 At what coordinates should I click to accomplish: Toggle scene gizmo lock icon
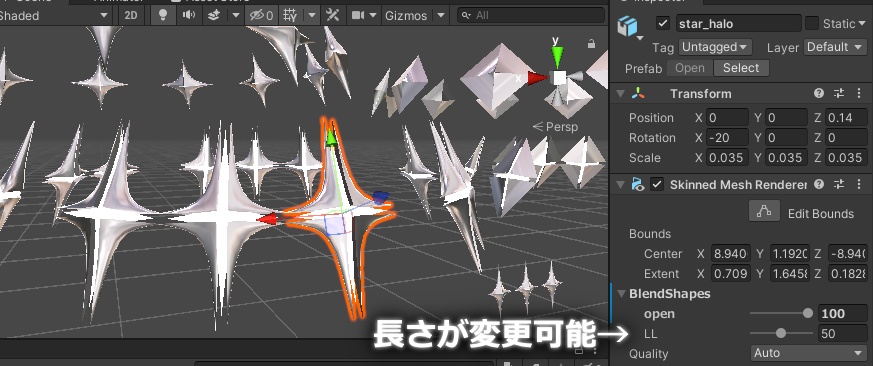pos(591,43)
